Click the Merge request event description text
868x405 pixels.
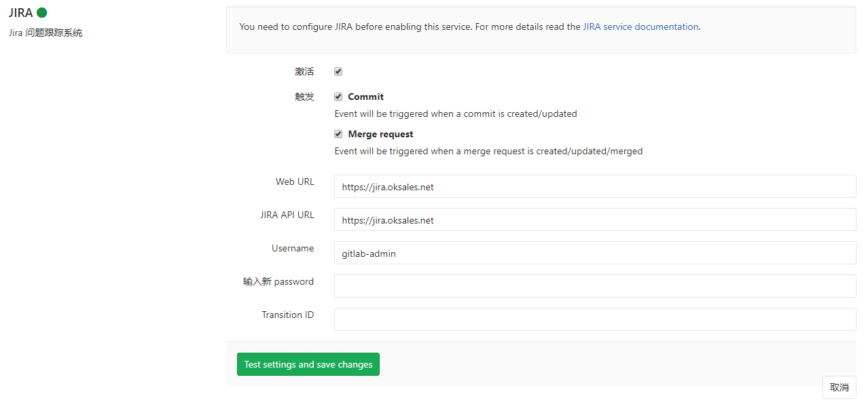pos(488,151)
